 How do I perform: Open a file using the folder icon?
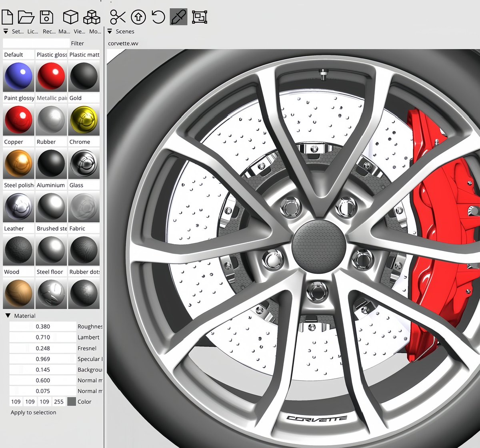pos(26,17)
